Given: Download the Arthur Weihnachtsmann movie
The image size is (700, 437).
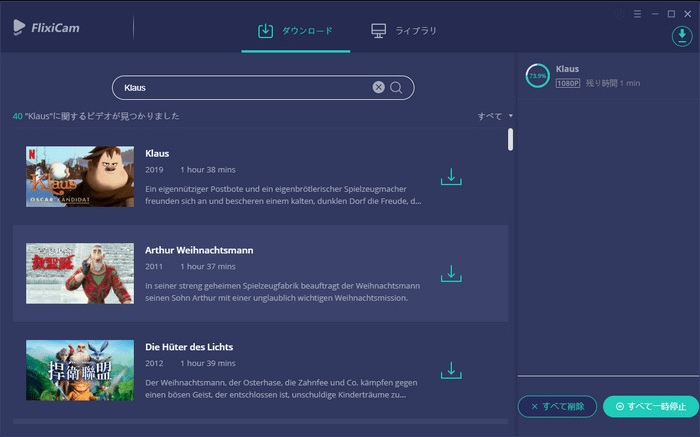Looking at the screenshot, I should (451, 273).
